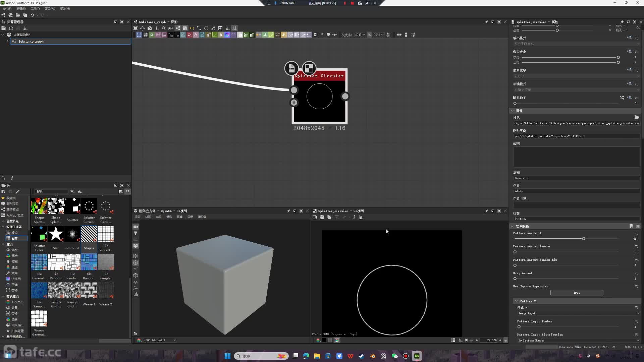644x362 pixels.
Task: Open the Image Input style dropdown
Action: tap(578, 313)
